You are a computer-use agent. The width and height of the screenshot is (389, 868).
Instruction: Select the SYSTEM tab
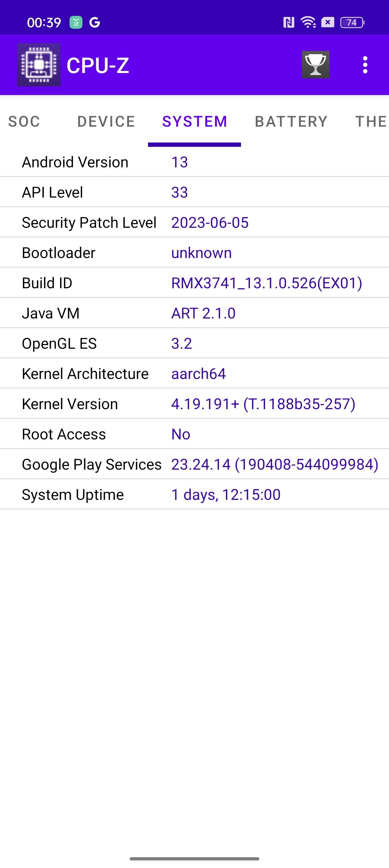tap(194, 122)
